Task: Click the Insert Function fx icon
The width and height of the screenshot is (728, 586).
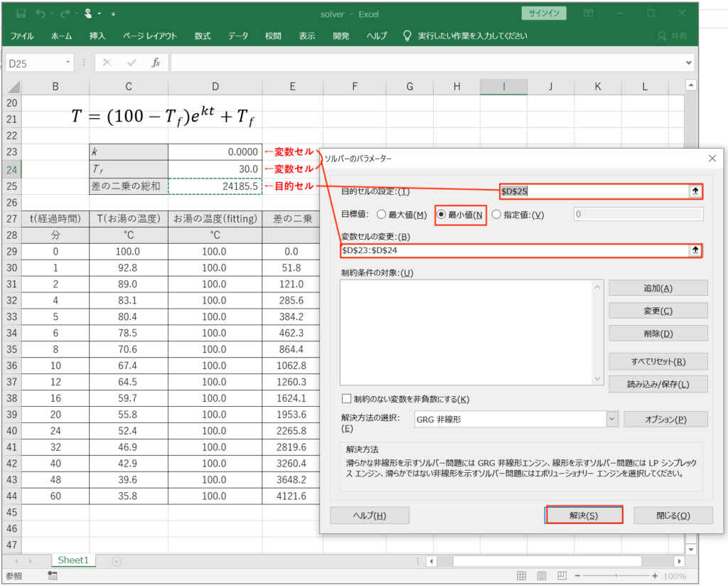Action: click(x=156, y=63)
